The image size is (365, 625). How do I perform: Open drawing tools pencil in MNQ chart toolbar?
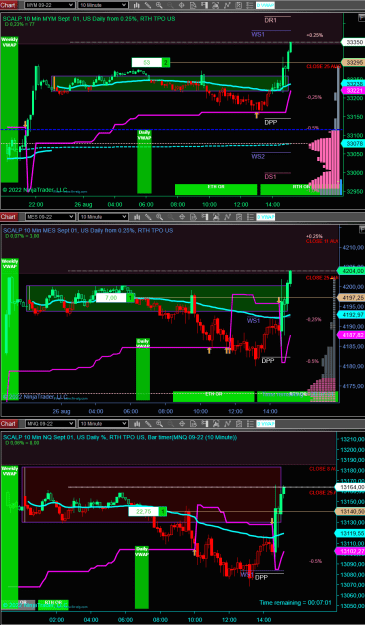coord(148,423)
